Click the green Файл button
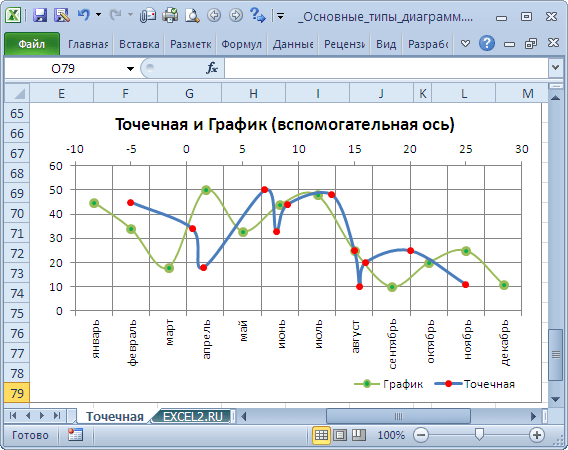568x450 pixels. 32,44
